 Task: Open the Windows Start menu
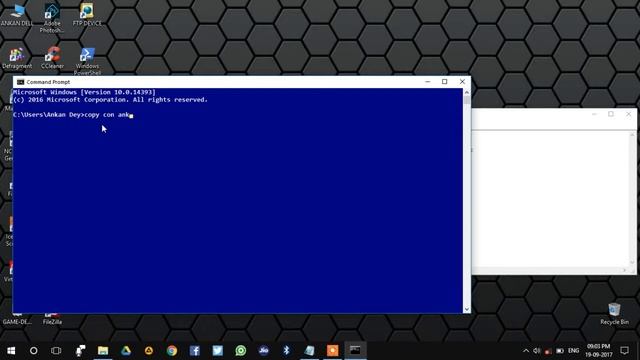pos(11,351)
